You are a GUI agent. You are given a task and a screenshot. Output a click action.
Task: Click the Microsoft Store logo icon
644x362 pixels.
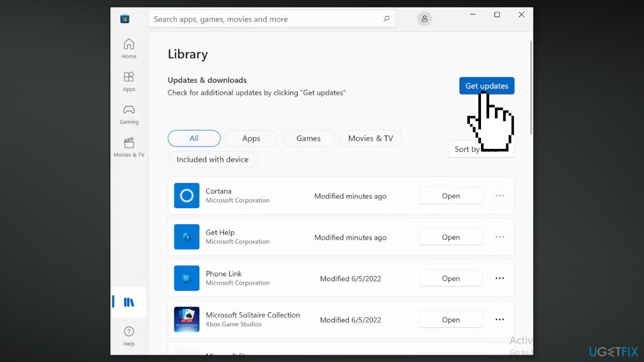[124, 19]
